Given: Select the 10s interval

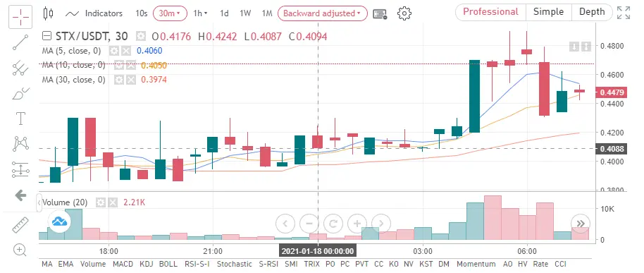Looking at the screenshot, I should (x=142, y=13).
